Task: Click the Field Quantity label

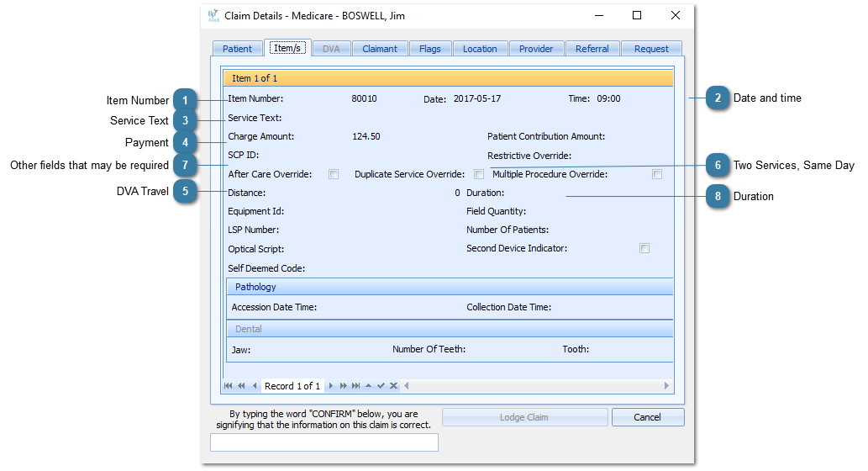Action: (x=497, y=211)
